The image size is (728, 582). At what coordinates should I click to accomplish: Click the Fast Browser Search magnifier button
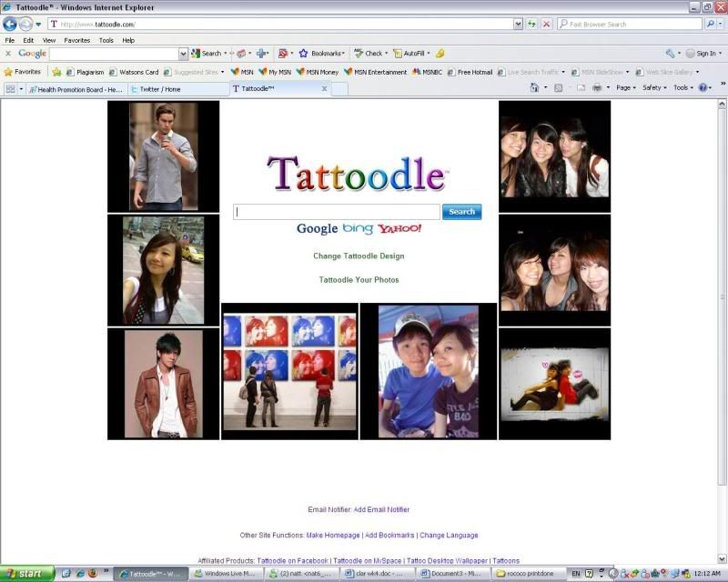[x=710, y=24]
